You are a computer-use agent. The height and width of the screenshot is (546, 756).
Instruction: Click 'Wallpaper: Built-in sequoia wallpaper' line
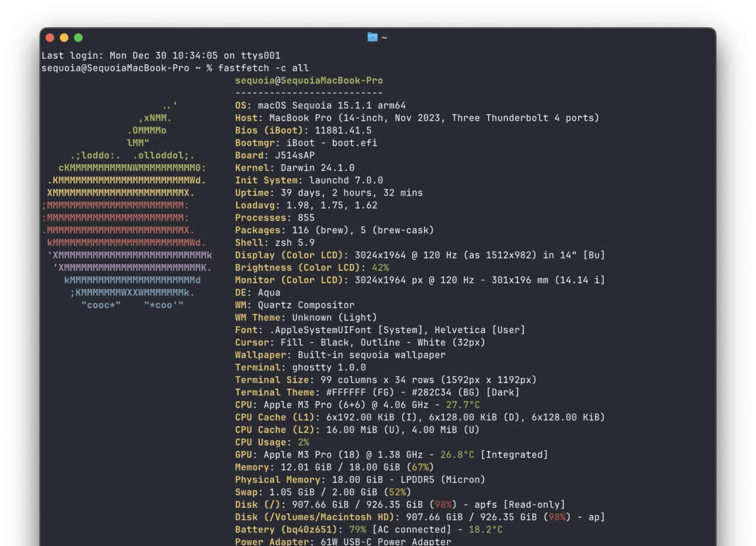[340, 355]
